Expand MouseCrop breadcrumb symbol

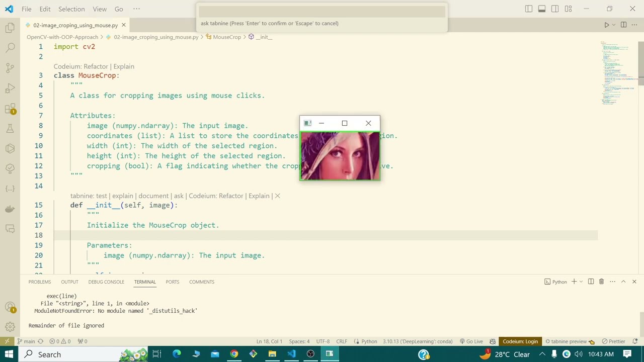[x=223, y=37]
